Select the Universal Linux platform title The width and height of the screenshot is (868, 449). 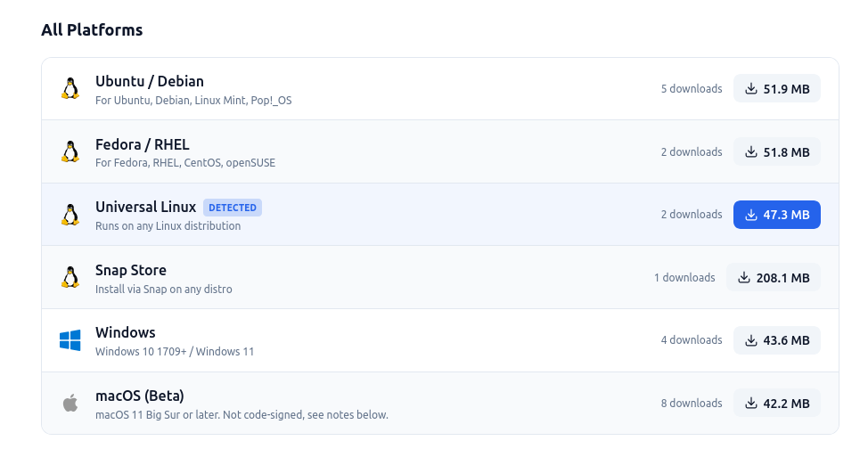(x=145, y=208)
